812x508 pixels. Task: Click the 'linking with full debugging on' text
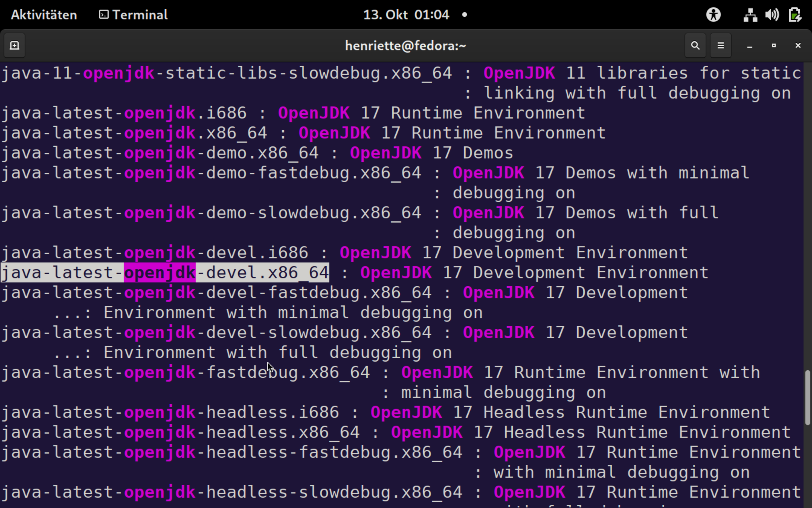pos(638,93)
